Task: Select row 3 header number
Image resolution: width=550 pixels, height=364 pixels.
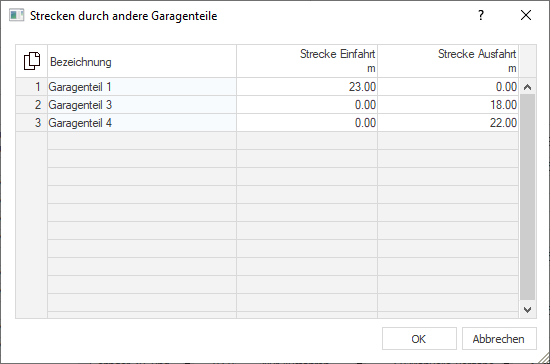Action: 32,123
